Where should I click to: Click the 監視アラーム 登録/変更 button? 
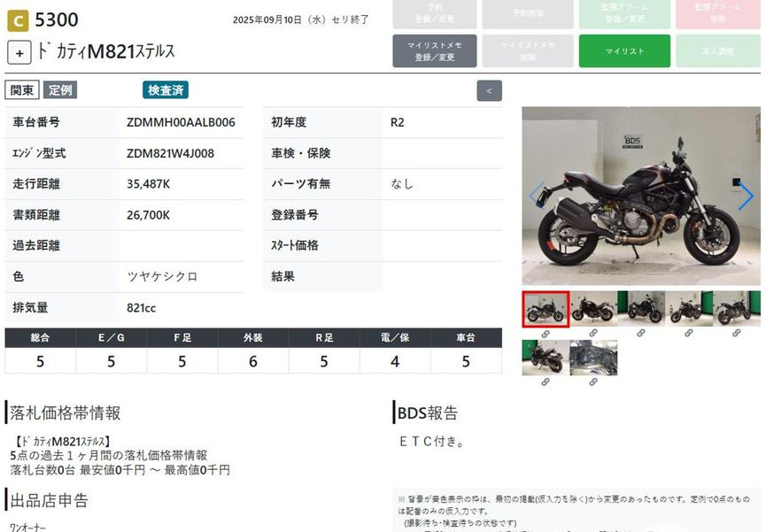pos(624,13)
